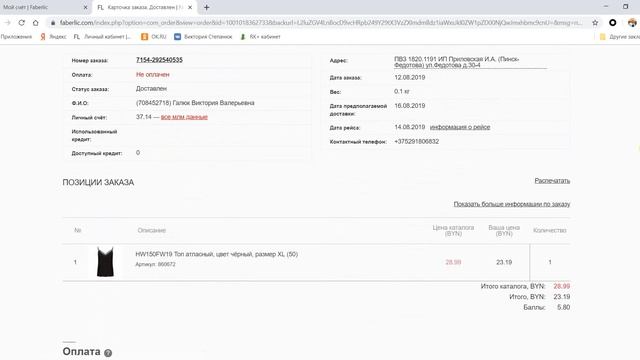
Task: Open a new tab with the plus button
Action: point(207,7)
